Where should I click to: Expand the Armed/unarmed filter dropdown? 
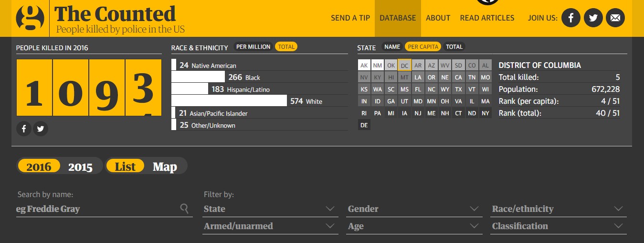[x=270, y=226]
